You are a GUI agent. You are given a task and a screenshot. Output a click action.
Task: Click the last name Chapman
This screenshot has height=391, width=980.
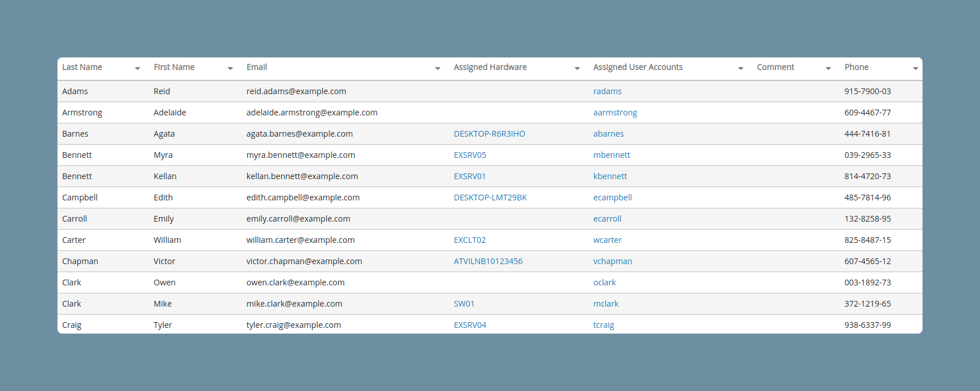point(80,261)
